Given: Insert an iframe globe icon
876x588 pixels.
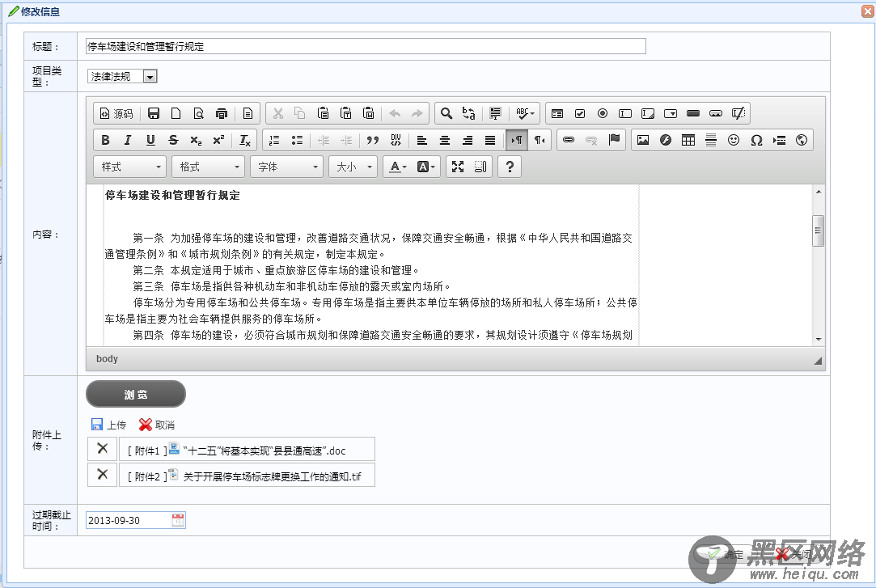Looking at the screenshot, I should click(x=802, y=140).
